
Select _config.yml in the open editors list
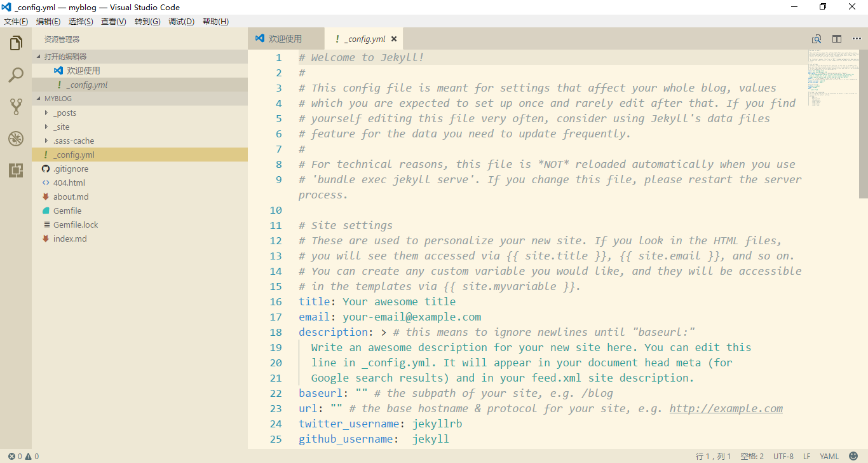tap(140, 85)
